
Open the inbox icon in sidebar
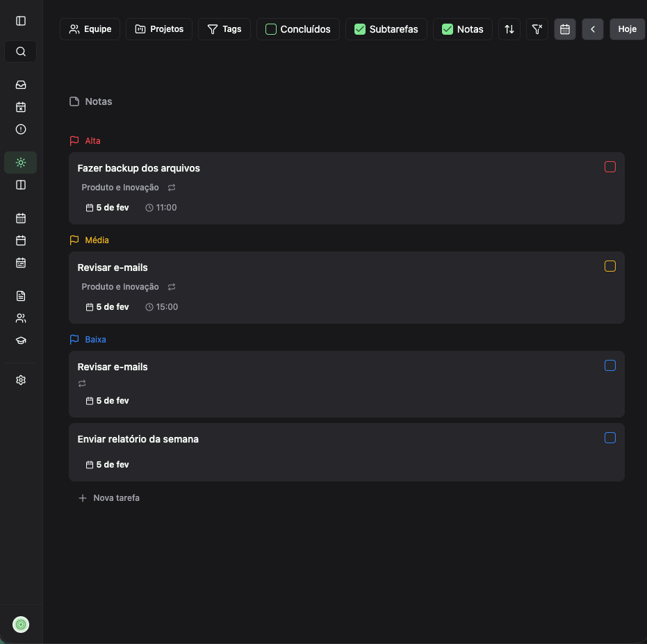[21, 85]
